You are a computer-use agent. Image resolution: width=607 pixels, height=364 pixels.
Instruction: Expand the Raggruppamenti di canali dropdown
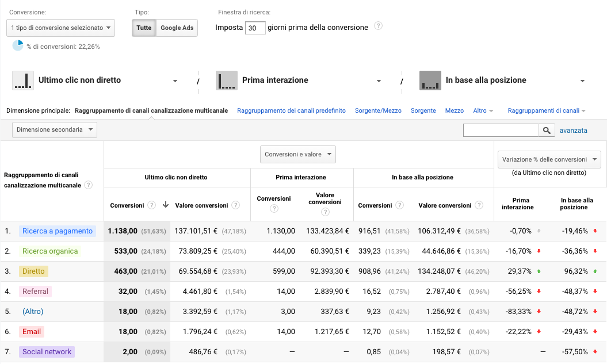pyautogui.click(x=547, y=110)
